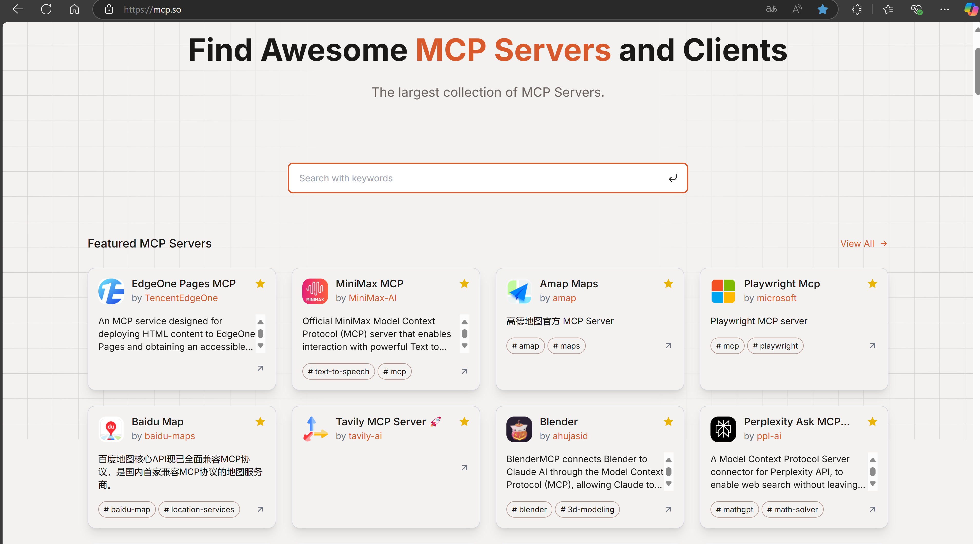Click the tavily-ai author link
Image resolution: width=980 pixels, height=544 pixels.
(x=365, y=436)
